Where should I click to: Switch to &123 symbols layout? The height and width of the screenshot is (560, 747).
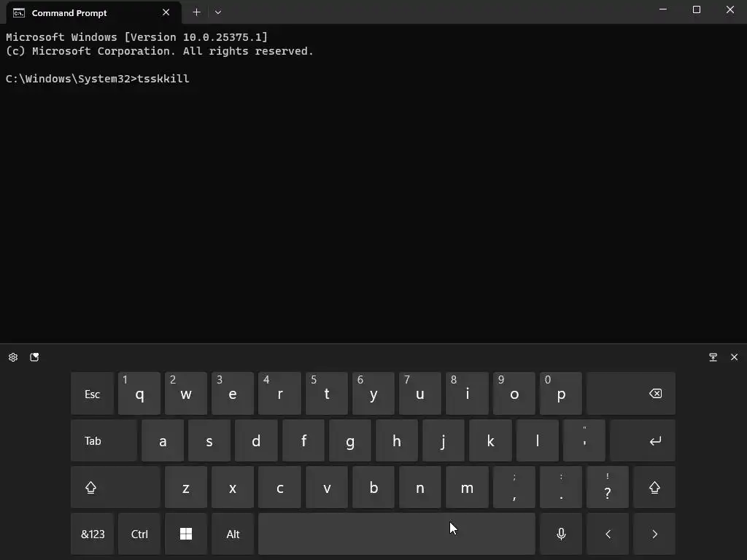93,534
